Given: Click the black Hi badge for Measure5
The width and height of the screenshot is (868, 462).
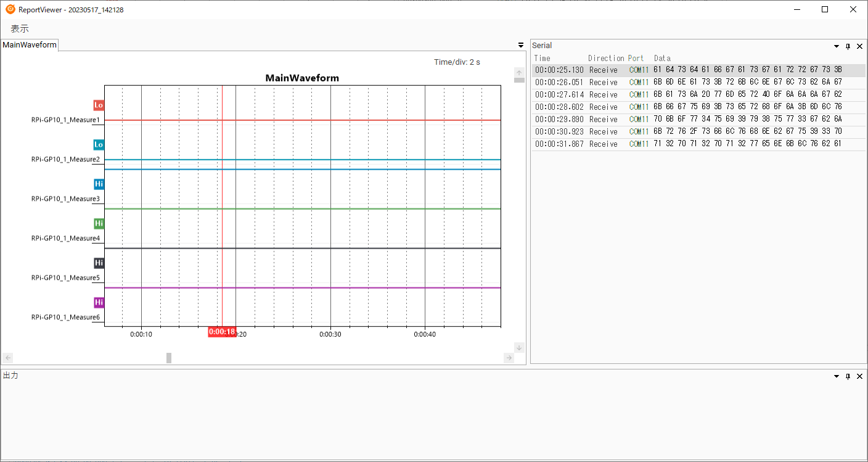Looking at the screenshot, I should point(99,263).
